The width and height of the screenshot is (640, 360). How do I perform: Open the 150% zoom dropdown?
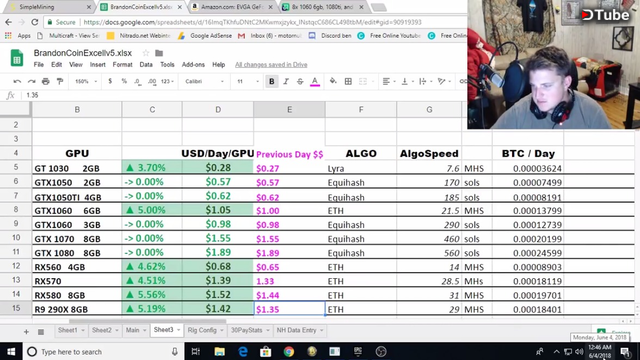tap(86, 82)
